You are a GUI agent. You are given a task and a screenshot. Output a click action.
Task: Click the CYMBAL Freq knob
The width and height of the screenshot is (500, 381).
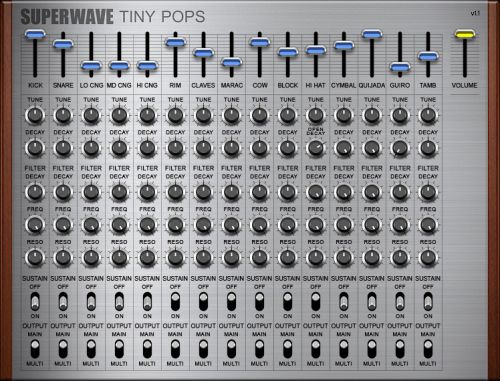tap(344, 225)
